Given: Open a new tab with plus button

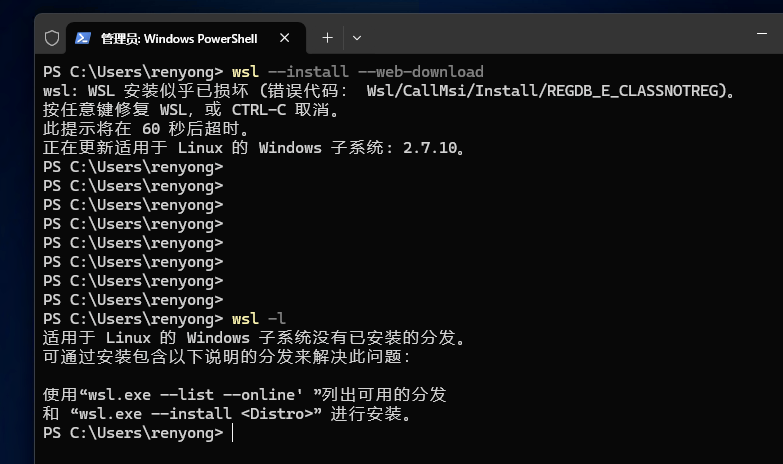Looking at the screenshot, I should [x=328, y=38].
